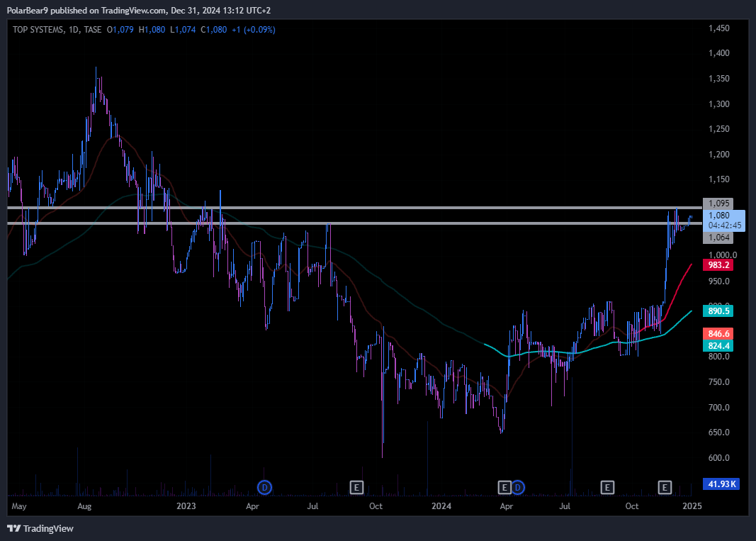The width and height of the screenshot is (756, 541).
Task: Click the dividend marker near April 2023
Action: pyautogui.click(x=264, y=487)
